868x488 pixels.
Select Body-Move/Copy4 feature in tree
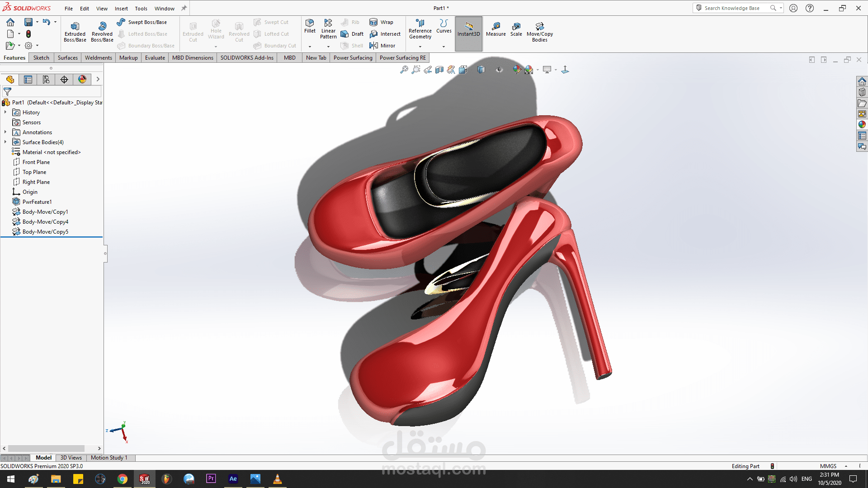coord(45,222)
